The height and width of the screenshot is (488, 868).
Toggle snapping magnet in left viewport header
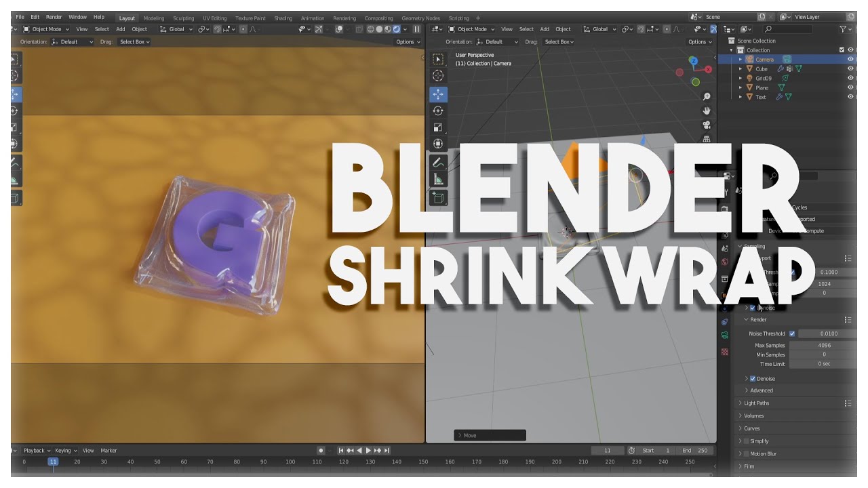[218, 29]
